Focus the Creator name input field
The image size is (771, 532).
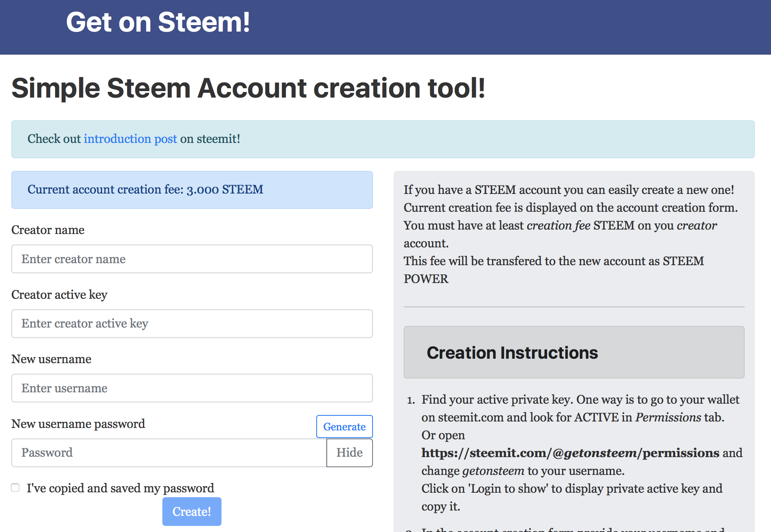click(192, 259)
